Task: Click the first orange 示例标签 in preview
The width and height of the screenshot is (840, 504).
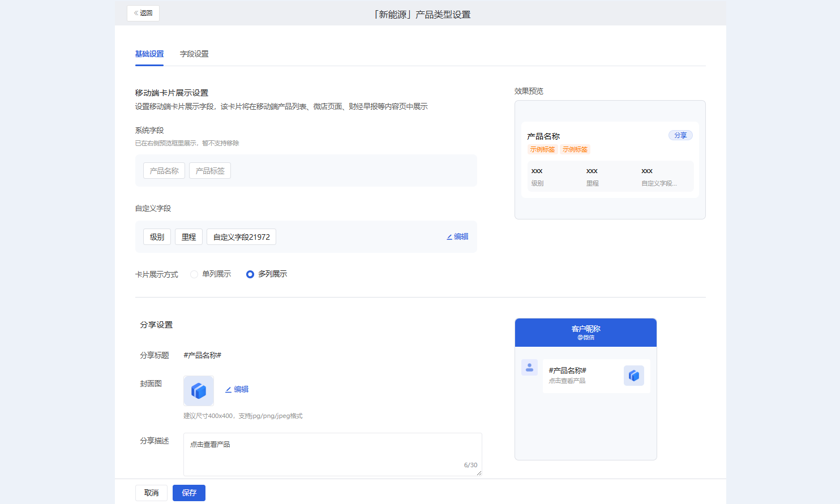Action: pos(542,149)
